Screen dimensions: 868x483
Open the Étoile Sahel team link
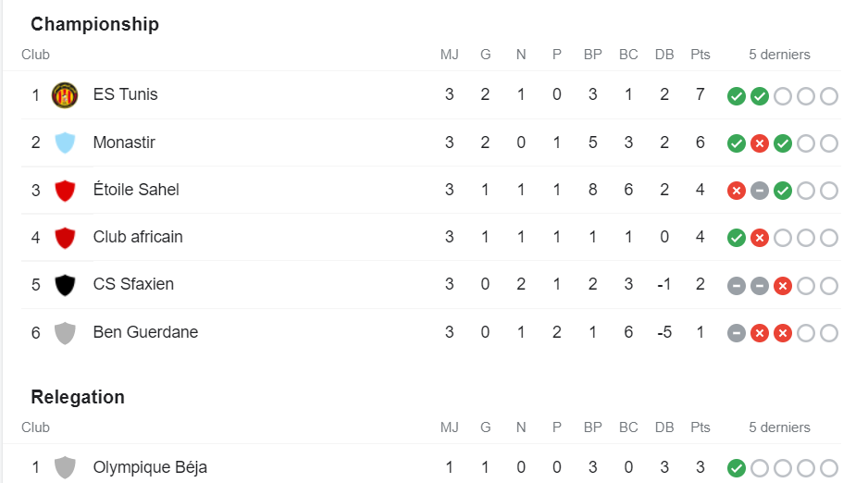point(136,189)
